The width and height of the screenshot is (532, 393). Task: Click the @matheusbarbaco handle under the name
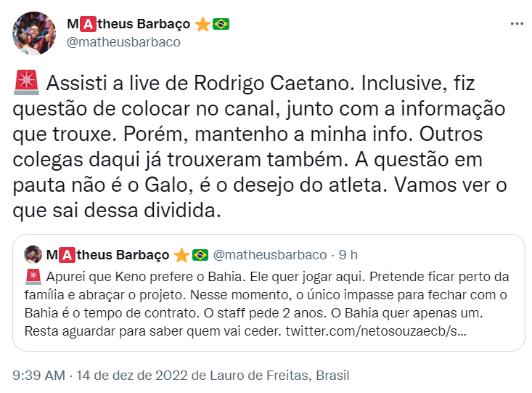123,42
